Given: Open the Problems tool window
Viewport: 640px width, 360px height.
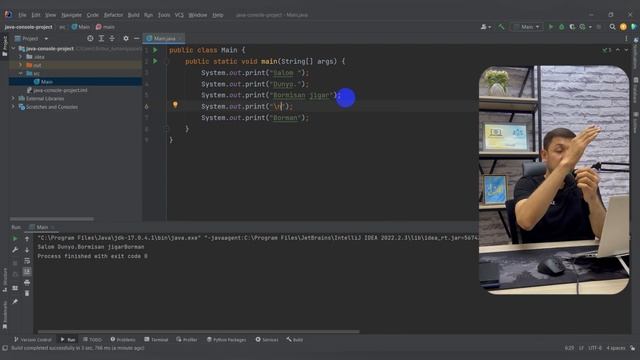Looking at the screenshot, I should click(123, 340).
